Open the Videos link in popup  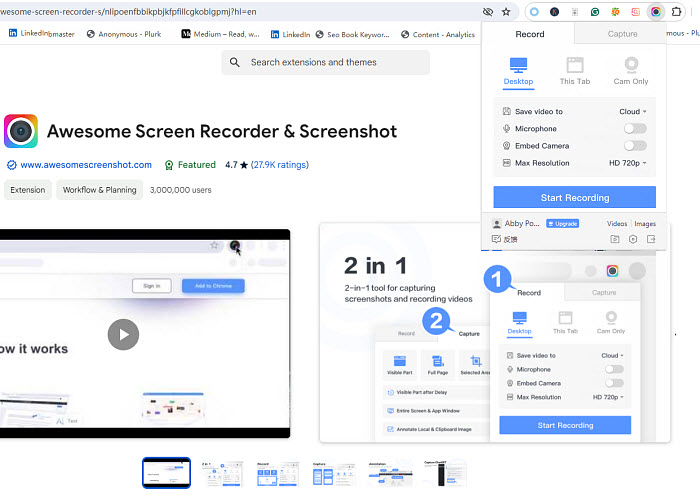pyautogui.click(x=617, y=224)
